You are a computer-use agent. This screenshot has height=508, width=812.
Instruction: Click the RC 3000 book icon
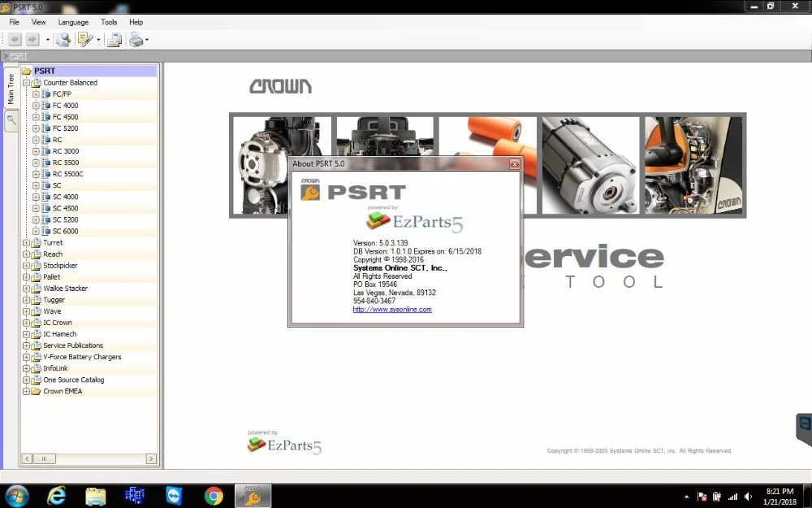[x=46, y=151]
